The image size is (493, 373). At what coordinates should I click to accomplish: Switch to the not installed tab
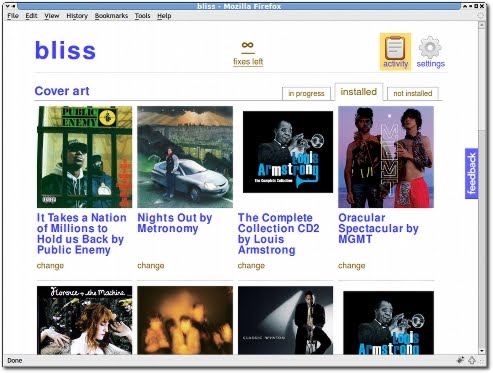(x=413, y=94)
